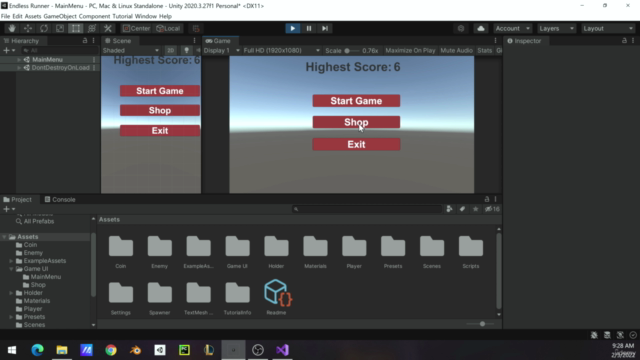Click Exit button in Game view
This screenshot has height=360, width=640.
pos(356,144)
